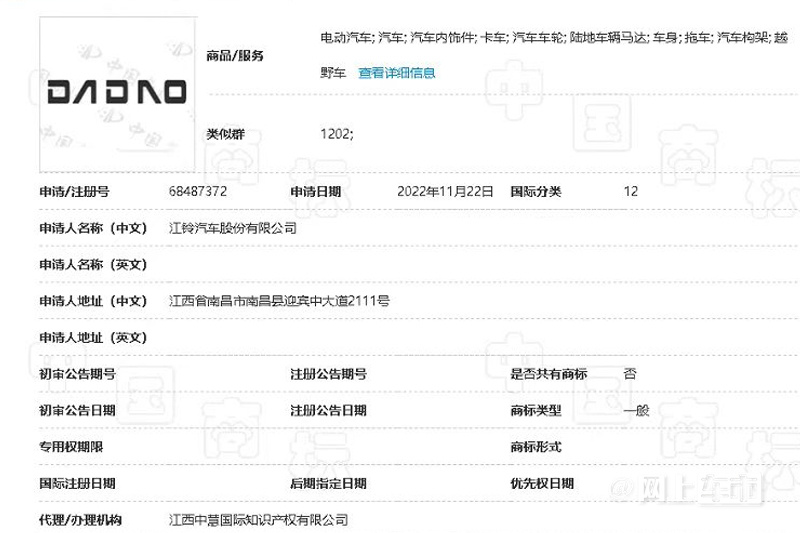Click the 商标形式 label
800x533 pixels.
536,447
